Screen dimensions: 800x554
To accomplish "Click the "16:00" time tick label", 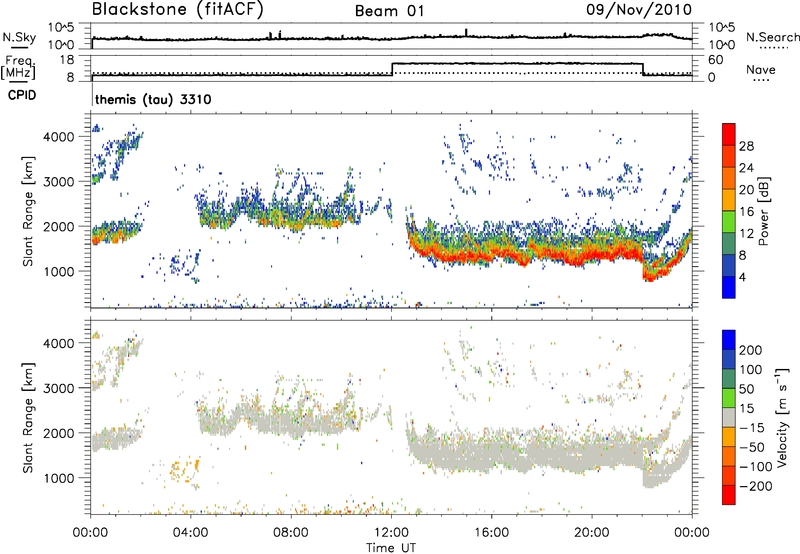I will (x=491, y=533).
